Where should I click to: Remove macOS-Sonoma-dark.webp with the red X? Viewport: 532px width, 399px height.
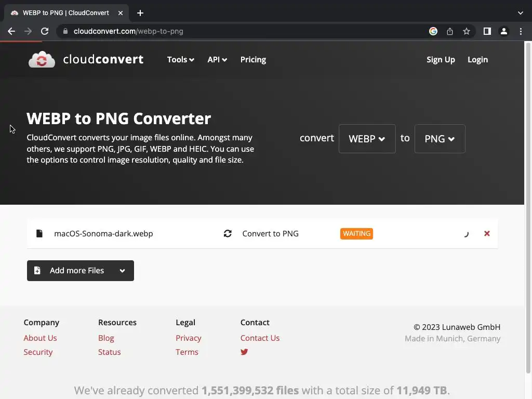click(x=486, y=233)
